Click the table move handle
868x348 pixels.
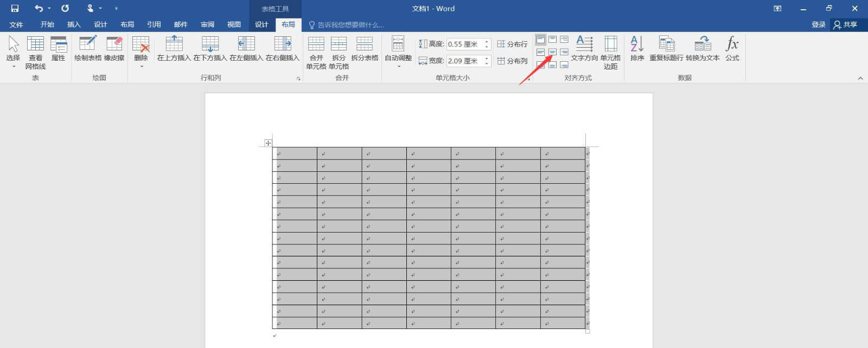click(268, 143)
